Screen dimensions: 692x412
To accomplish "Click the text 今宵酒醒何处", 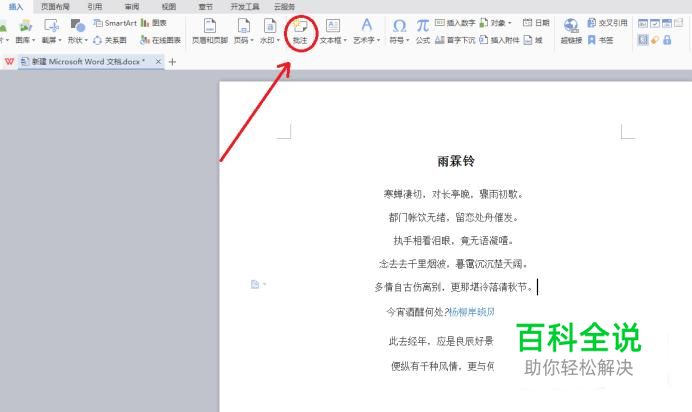I will pyautogui.click(x=415, y=312).
